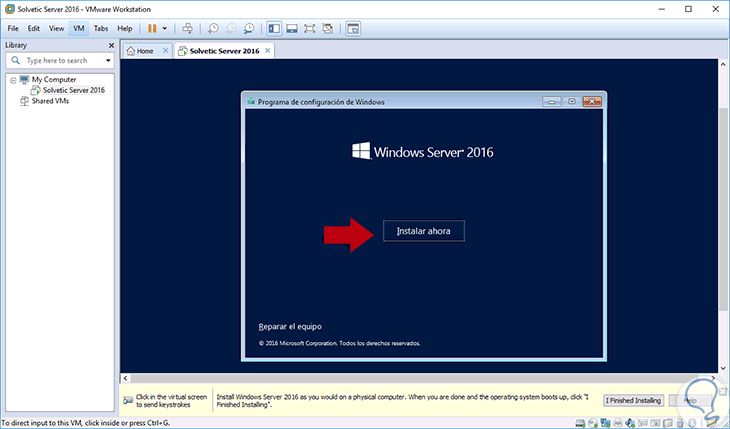730x429 pixels.
Task: Click the scroll down arrow of VM view
Action: 723,369
